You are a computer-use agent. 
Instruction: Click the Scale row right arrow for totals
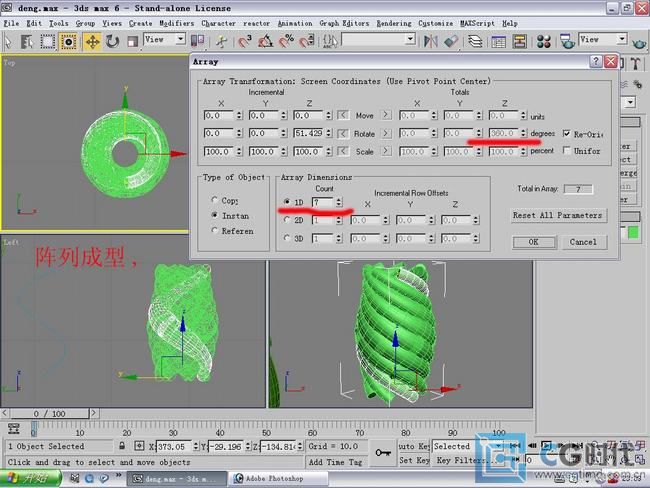(x=386, y=151)
